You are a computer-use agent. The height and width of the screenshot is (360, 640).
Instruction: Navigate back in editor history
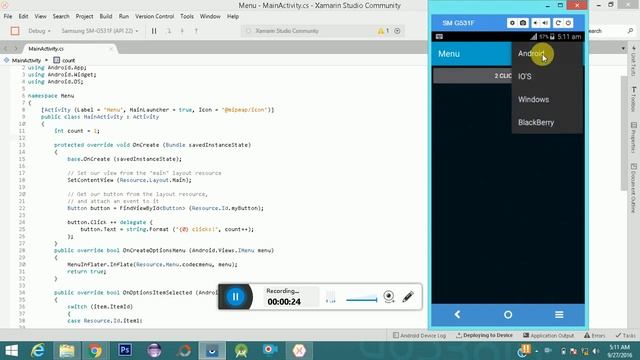(6, 49)
